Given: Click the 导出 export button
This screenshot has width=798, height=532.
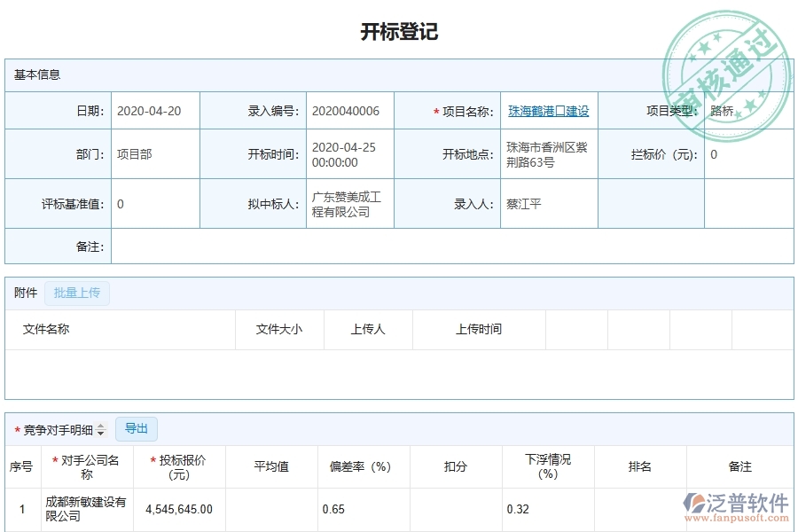Looking at the screenshot, I should pyautogui.click(x=137, y=428).
